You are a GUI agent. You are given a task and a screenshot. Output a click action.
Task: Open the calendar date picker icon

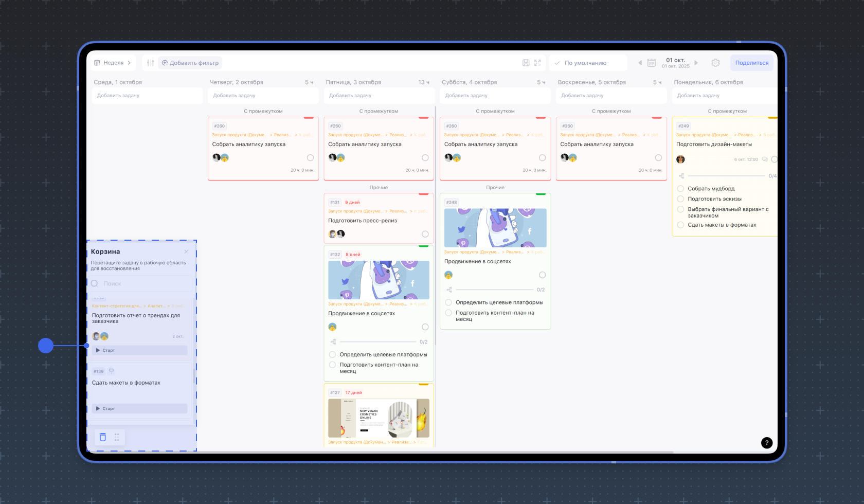pos(651,63)
